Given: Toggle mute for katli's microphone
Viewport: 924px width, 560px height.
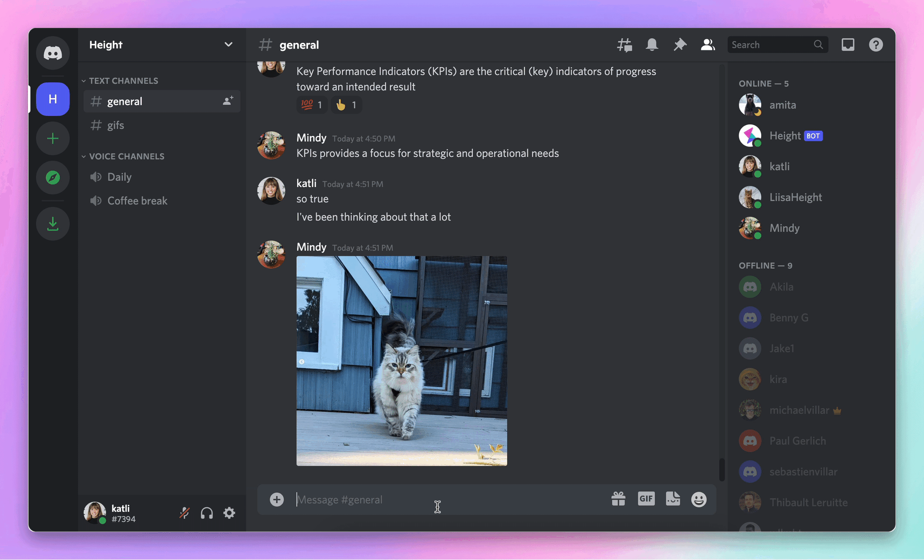Looking at the screenshot, I should click(x=185, y=512).
